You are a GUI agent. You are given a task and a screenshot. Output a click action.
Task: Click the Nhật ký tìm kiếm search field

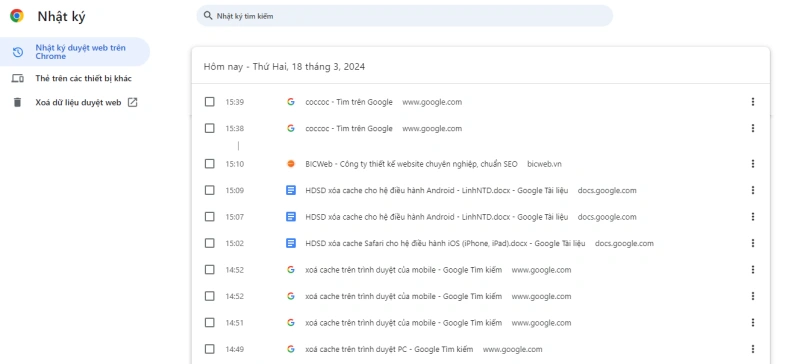click(405, 16)
